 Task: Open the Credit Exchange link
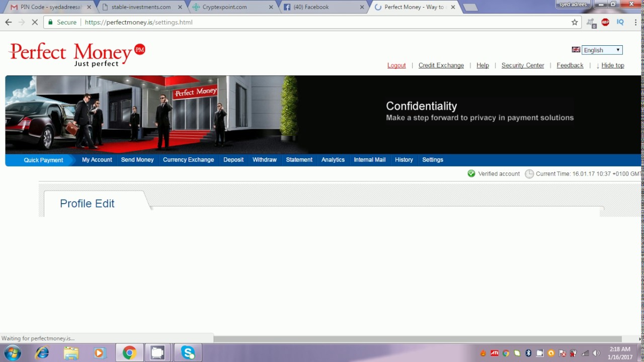pyautogui.click(x=441, y=65)
